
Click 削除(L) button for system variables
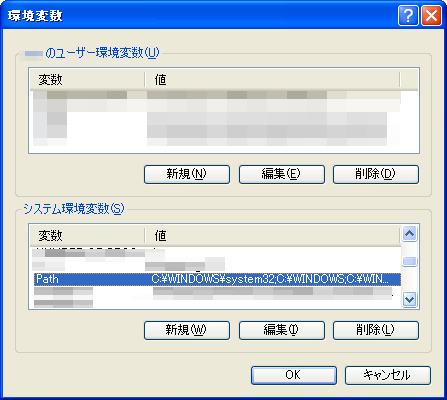(x=376, y=330)
